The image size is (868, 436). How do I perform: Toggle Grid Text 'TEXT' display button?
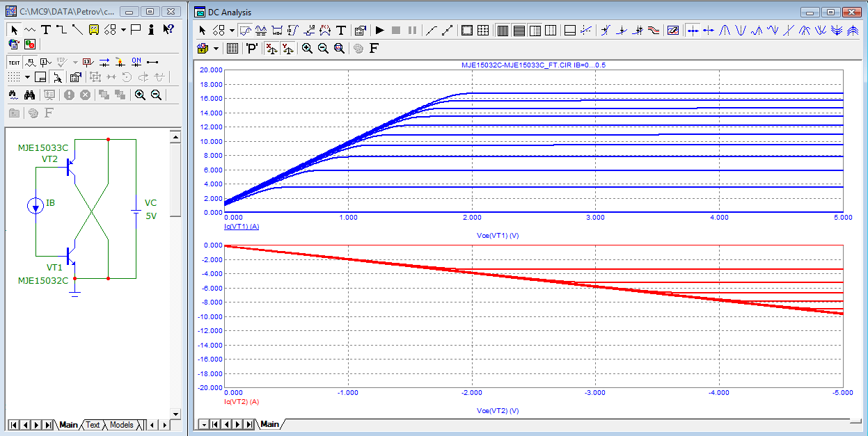14,63
